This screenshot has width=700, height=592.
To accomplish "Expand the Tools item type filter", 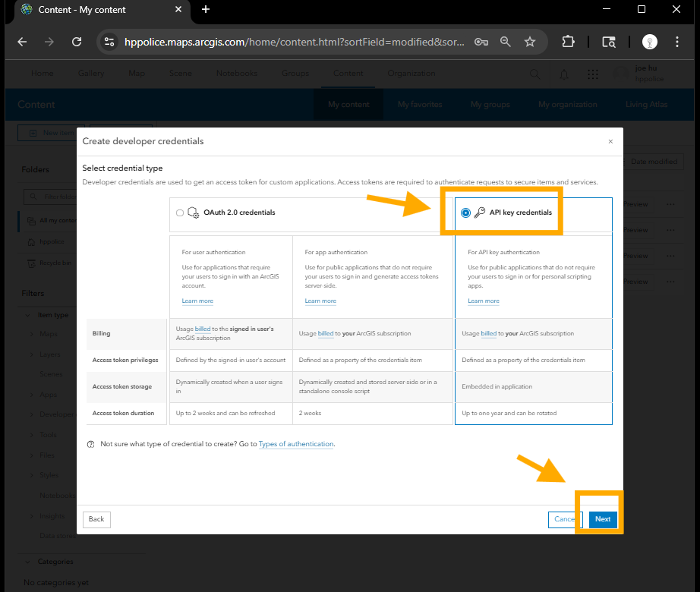I will click(x=32, y=435).
